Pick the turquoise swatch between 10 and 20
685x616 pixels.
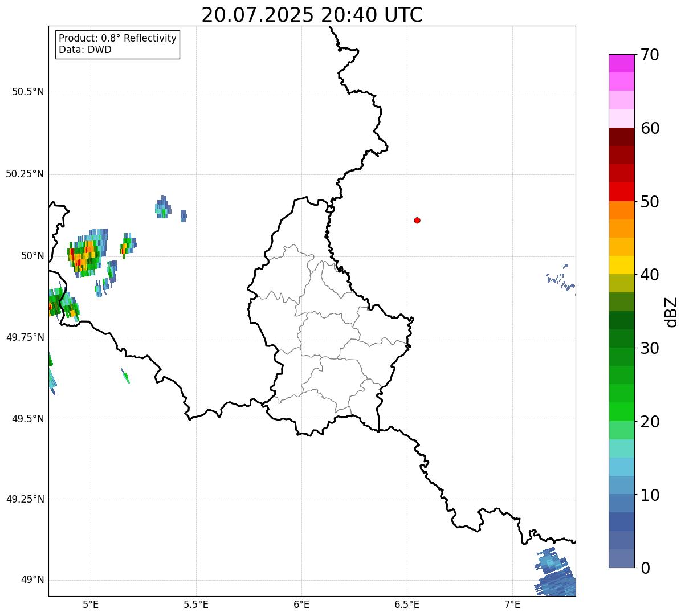621,448
